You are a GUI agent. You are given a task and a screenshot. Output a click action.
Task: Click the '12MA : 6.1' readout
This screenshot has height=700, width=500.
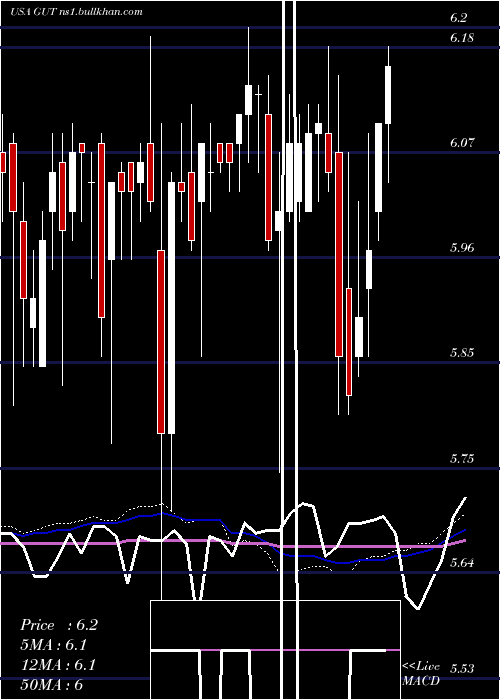click(58, 665)
